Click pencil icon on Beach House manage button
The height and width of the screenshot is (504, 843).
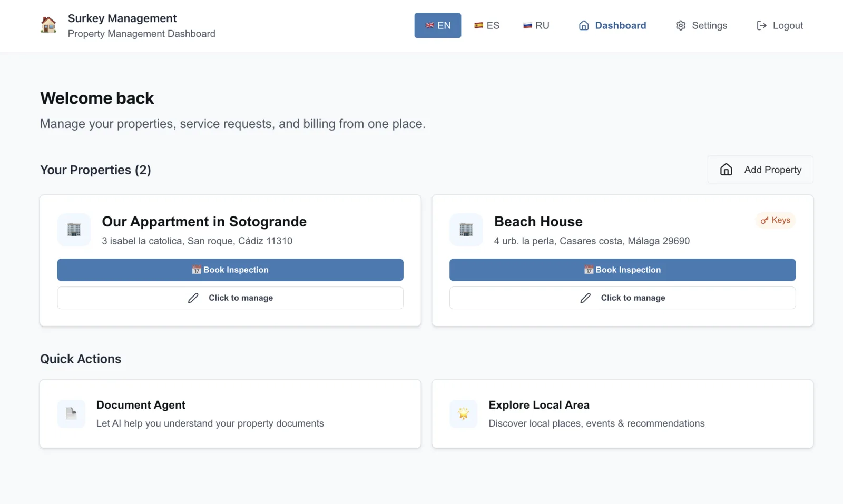coord(585,298)
